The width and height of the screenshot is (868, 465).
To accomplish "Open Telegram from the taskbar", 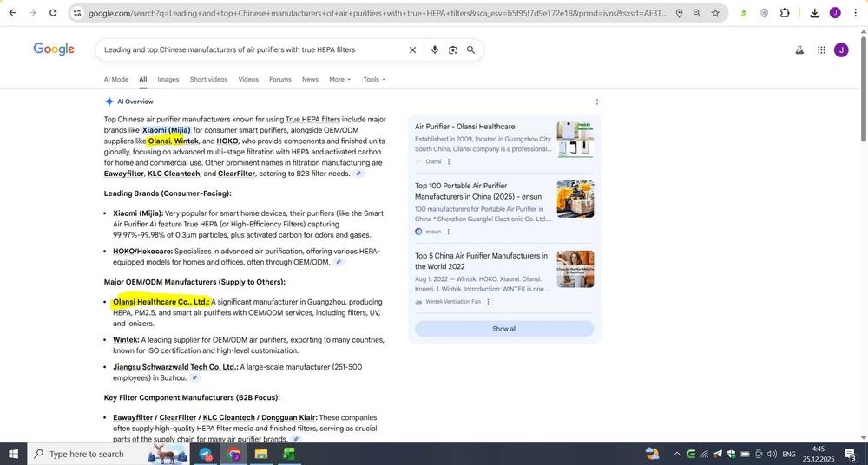I will (x=206, y=454).
